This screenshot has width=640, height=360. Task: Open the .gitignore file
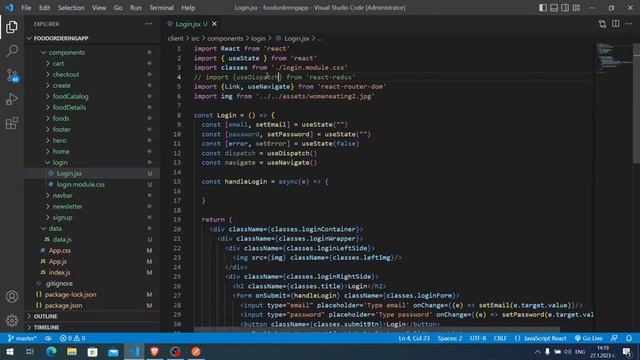tap(59, 284)
